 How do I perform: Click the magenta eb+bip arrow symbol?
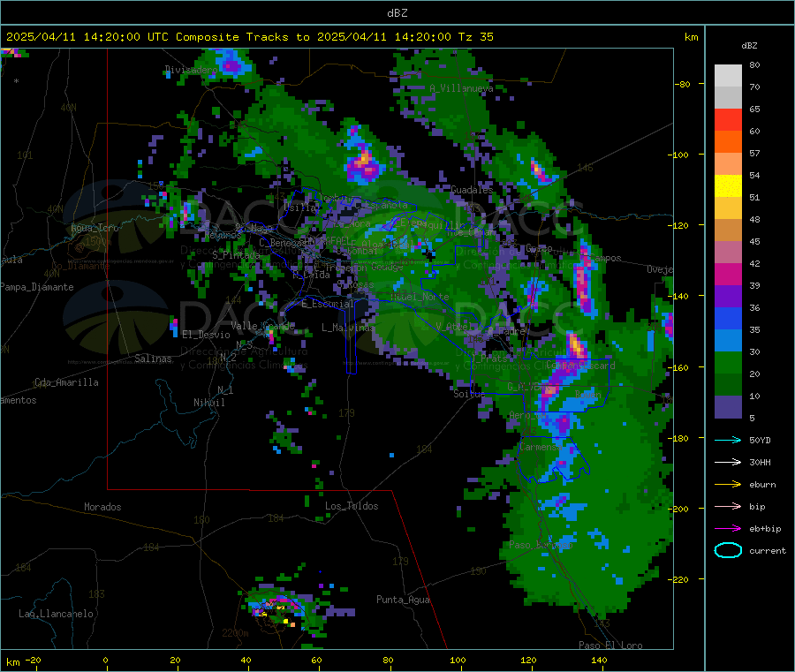click(x=728, y=529)
